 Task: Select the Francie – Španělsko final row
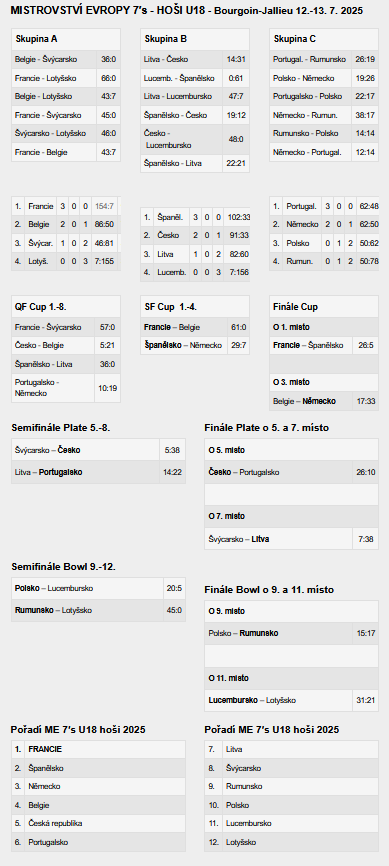point(324,346)
